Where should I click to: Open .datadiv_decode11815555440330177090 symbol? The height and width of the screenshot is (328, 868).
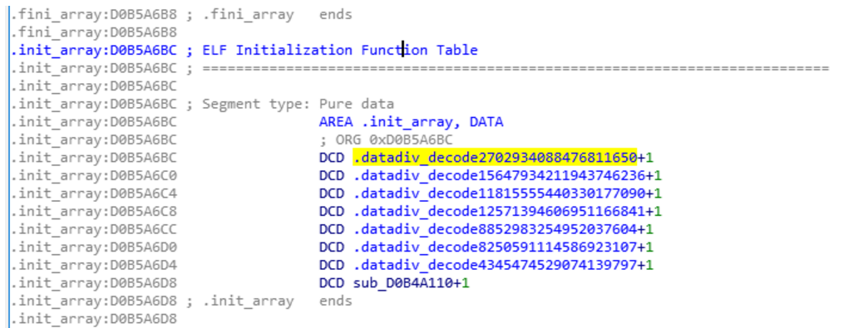pyautogui.click(x=499, y=193)
